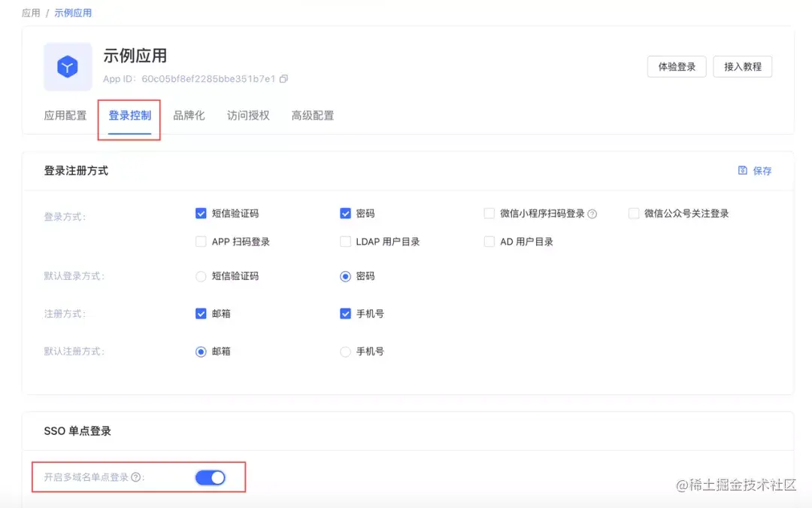Click the save icon next to 保存
812x508 pixels.
tap(743, 171)
